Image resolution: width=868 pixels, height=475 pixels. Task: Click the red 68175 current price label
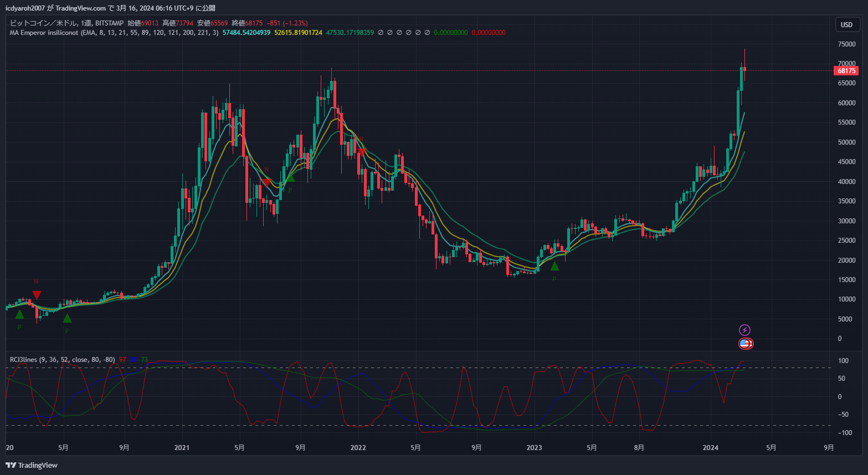click(846, 71)
